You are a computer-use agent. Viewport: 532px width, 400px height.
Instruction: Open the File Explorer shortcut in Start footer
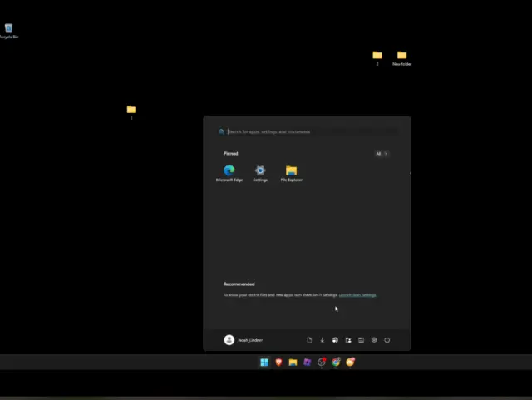pos(361,340)
